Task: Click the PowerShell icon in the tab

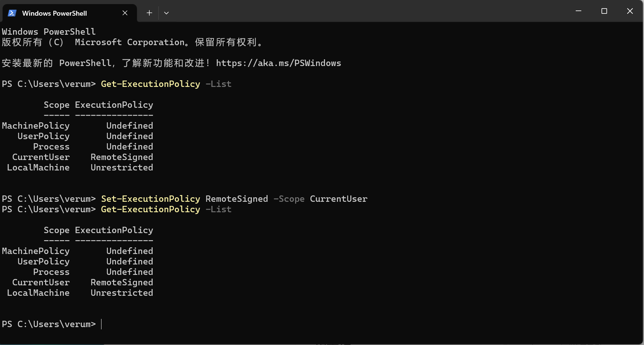Action: point(12,13)
